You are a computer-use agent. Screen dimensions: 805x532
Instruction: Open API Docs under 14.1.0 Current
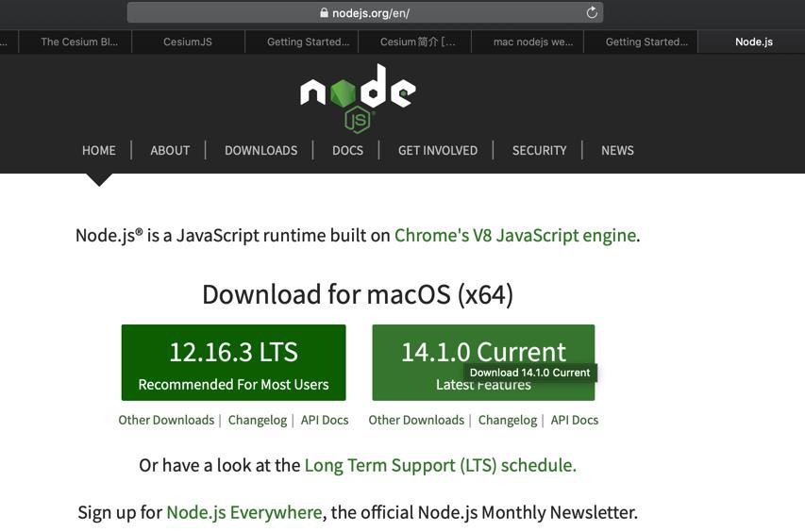(575, 420)
